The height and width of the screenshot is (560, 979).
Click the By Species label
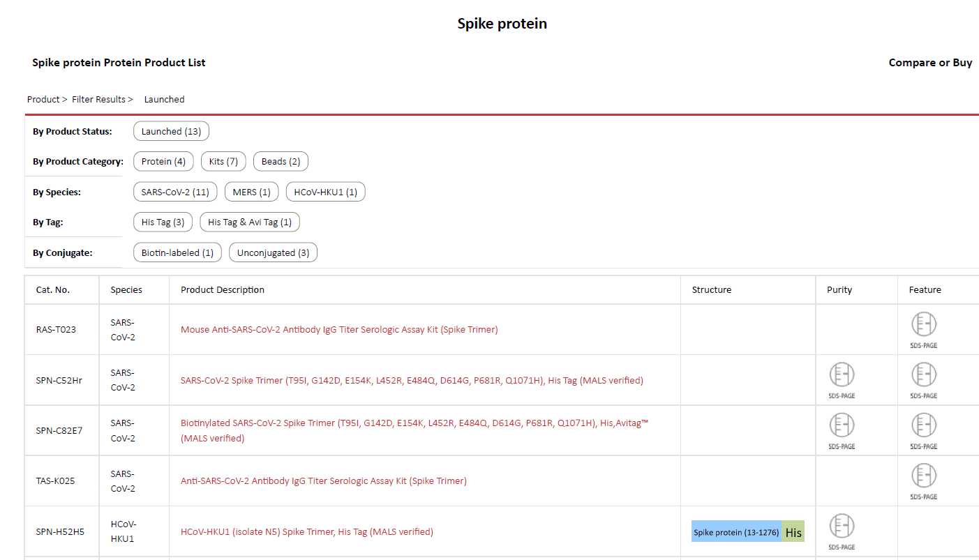57,192
